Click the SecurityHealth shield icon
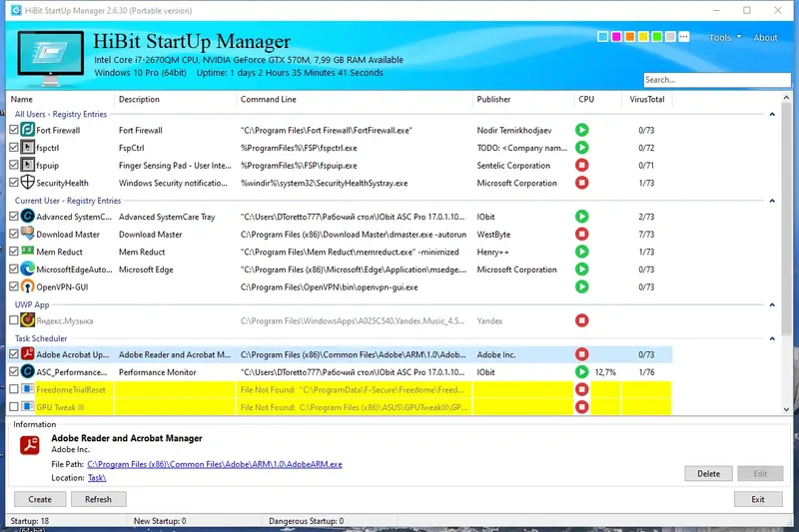 pyautogui.click(x=28, y=183)
